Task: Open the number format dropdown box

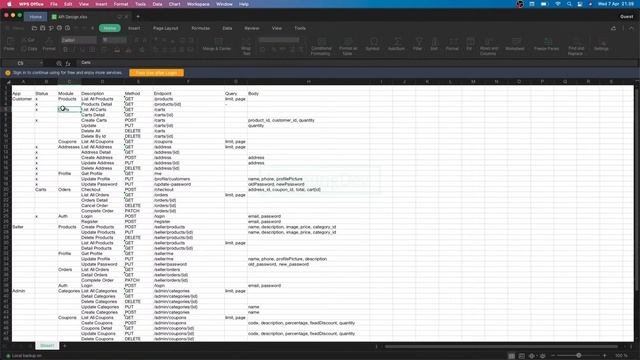Action: tap(279, 40)
